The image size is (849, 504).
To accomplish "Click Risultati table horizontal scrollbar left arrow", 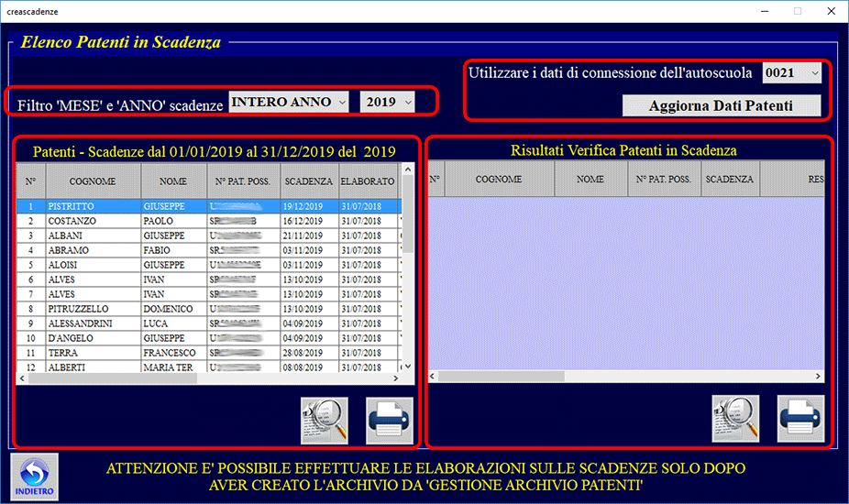I will pos(432,376).
